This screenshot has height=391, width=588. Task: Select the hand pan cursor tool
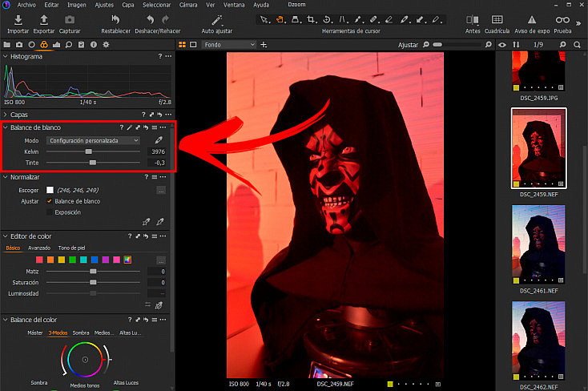pos(280,19)
